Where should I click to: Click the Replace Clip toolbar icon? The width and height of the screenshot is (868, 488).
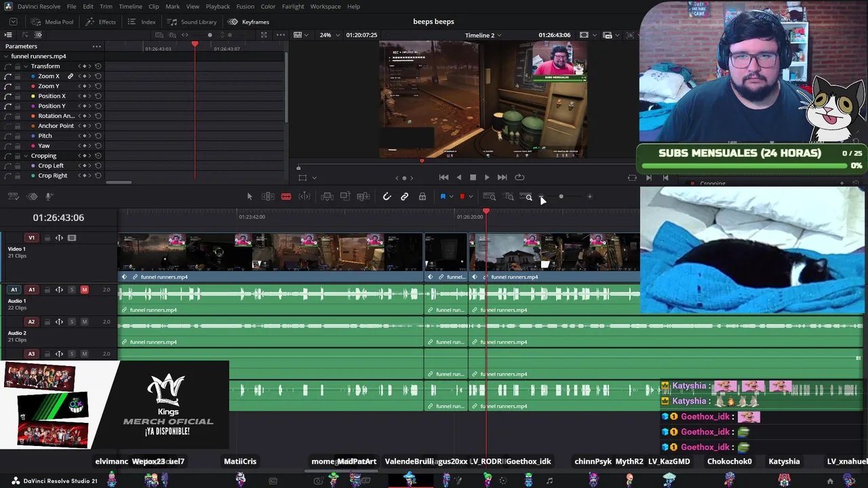[x=363, y=197]
